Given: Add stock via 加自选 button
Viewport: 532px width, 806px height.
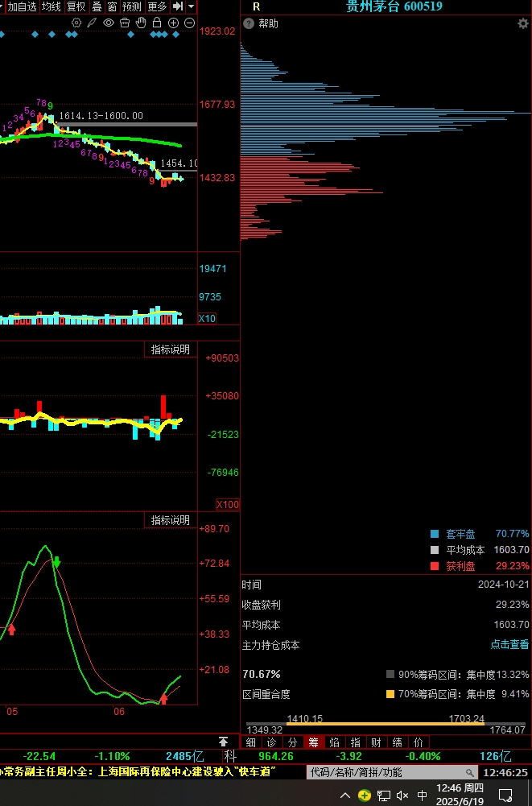Looking at the screenshot, I should tap(22, 6).
